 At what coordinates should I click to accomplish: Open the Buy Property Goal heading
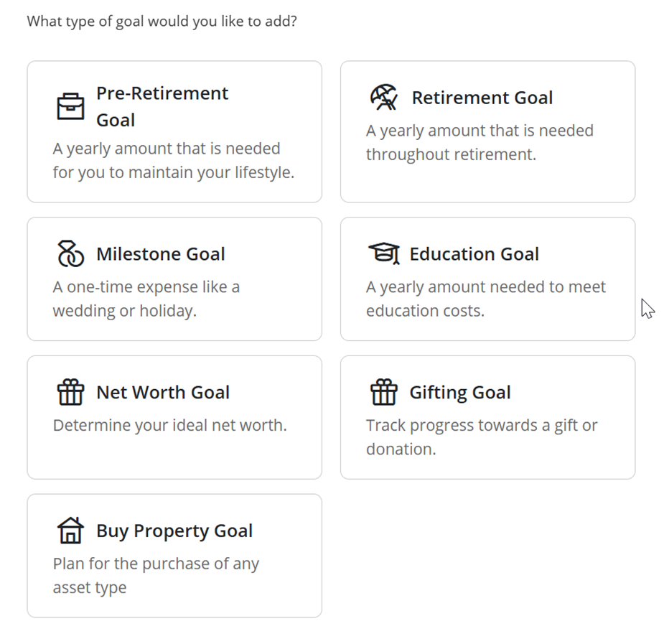tap(174, 531)
